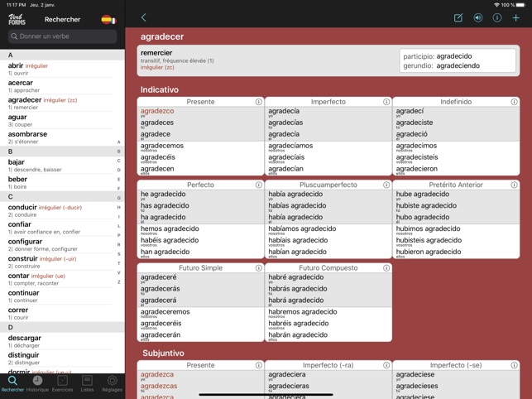Tap the plus icon to add verb
Screen dimensions: 532x399
[516, 17]
